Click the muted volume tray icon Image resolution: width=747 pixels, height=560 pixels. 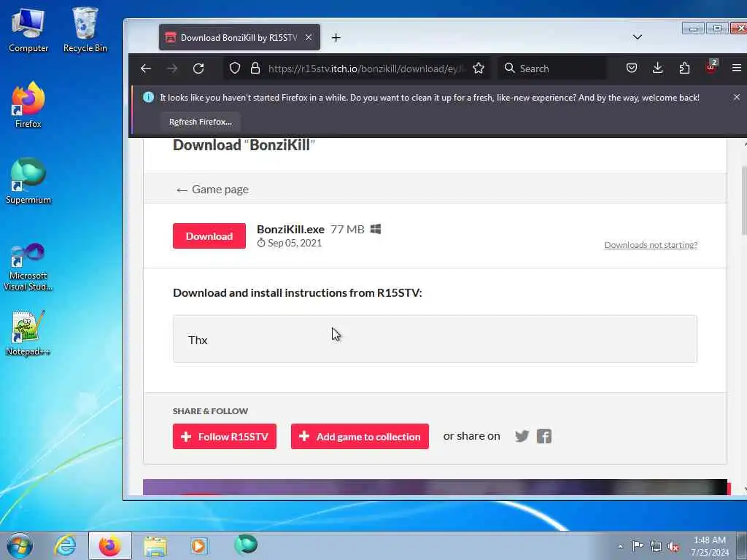click(673, 546)
